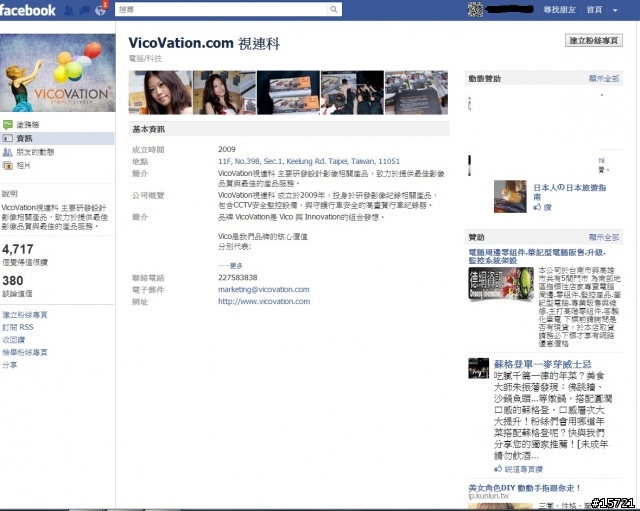The image size is (640, 511).
Task: Click 4,717 likes count in sidebar
Action: (18, 249)
